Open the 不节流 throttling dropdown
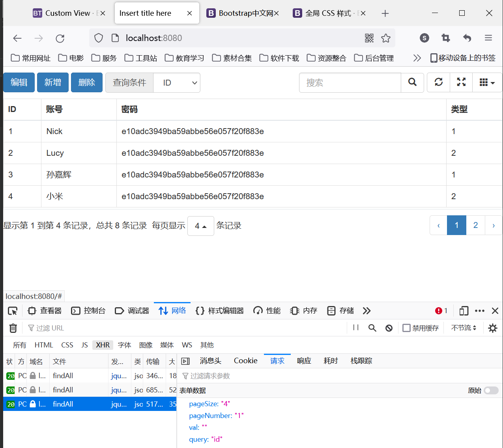 464,328
